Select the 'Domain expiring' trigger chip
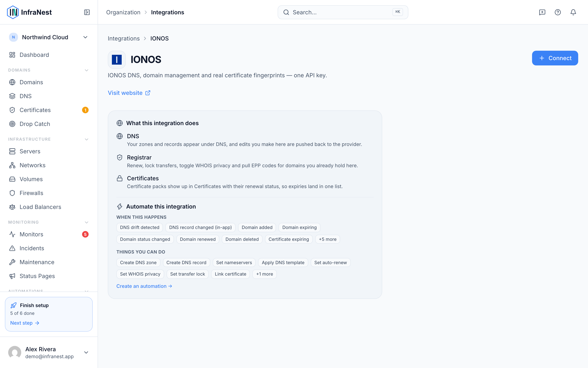 [299, 228]
